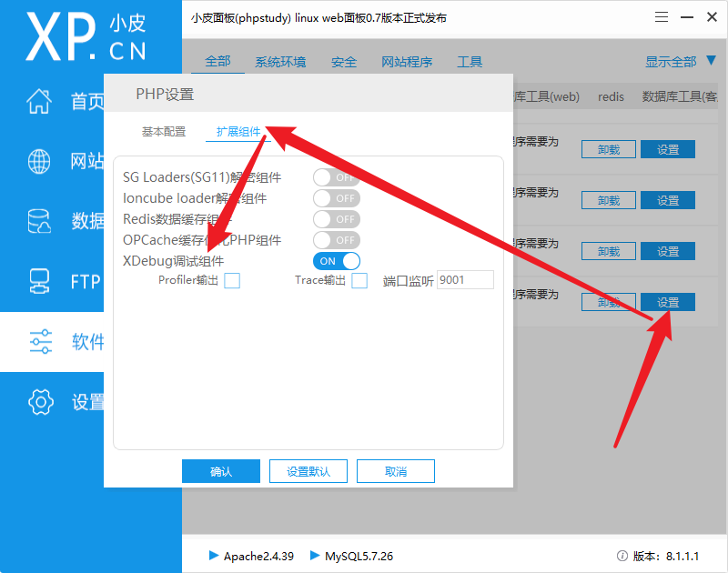Toggle Ioncube loader component switch
The width and height of the screenshot is (728, 573).
tap(337, 198)
